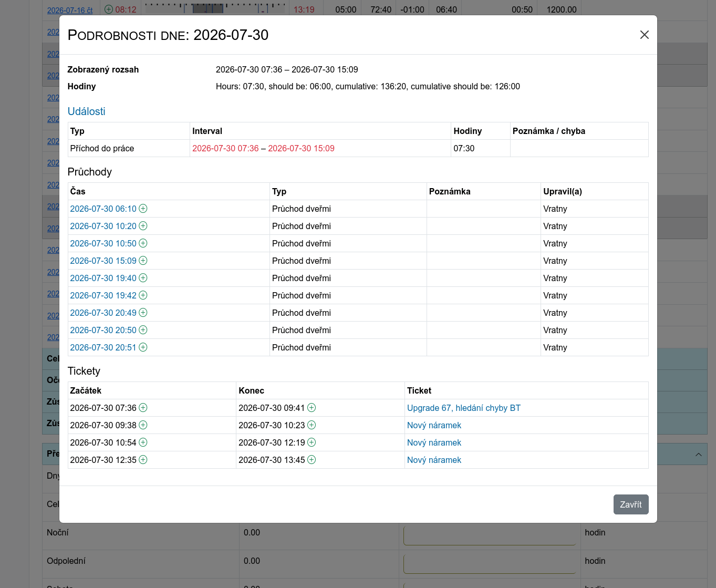Viewport: 716px width, 588px height.
Task: Click the Vratny cell in the 19:40 row
Action: [x=594, y=278]
